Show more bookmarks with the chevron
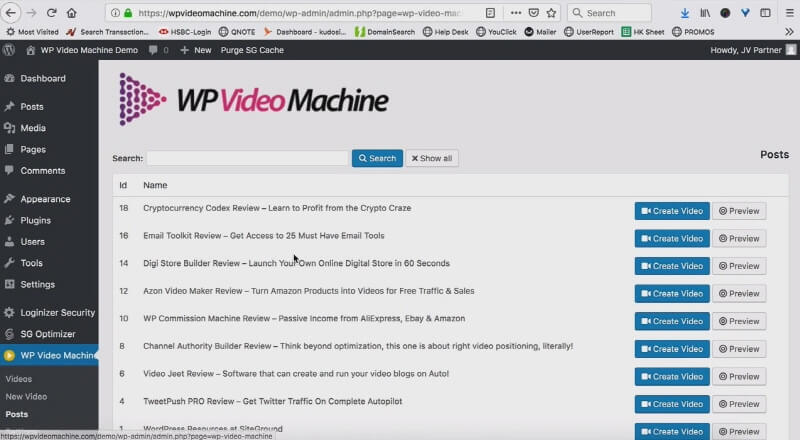 pos(789,32)
